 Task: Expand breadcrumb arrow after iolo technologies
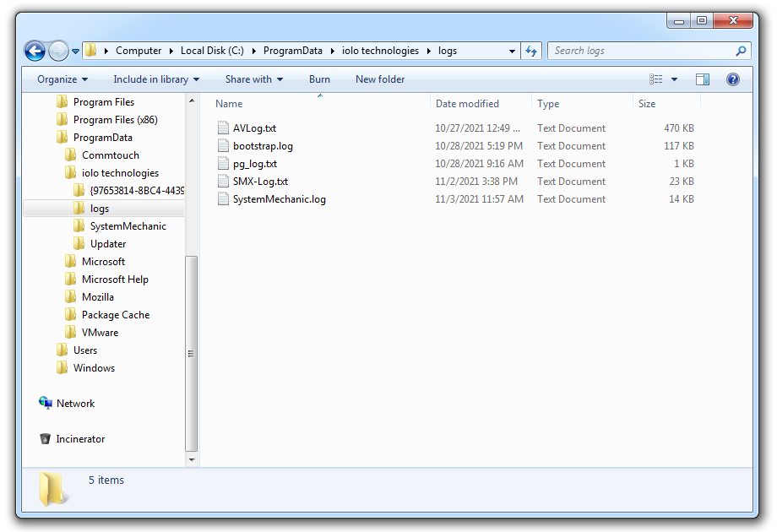pyautogui.click(x=429, y=51)
